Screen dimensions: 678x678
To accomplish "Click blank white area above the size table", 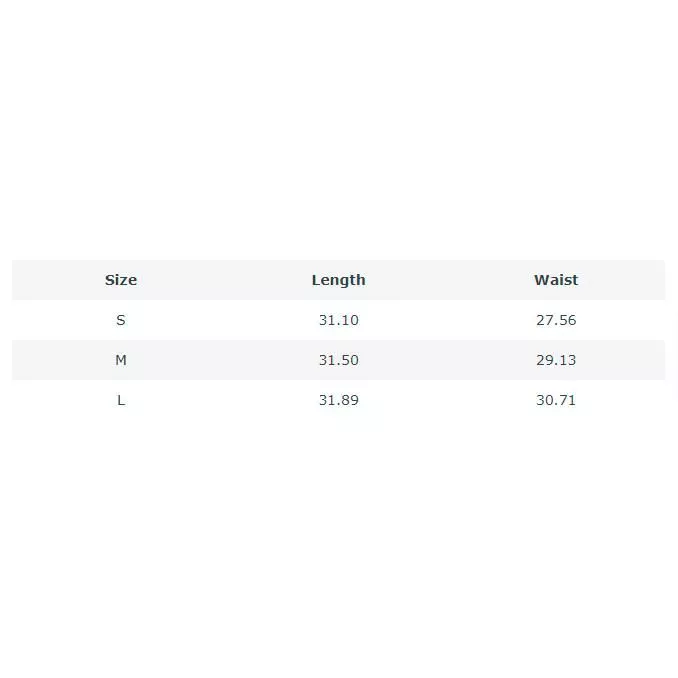I will coord(339,130).
